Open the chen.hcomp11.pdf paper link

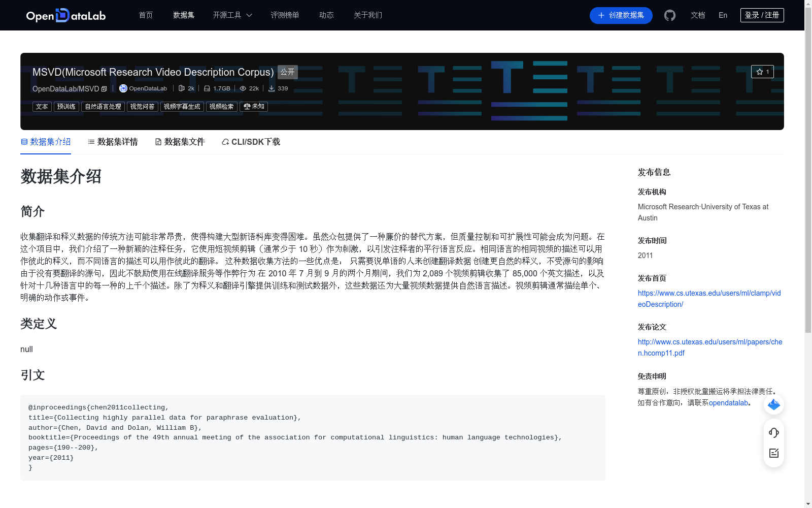(710, 347)
